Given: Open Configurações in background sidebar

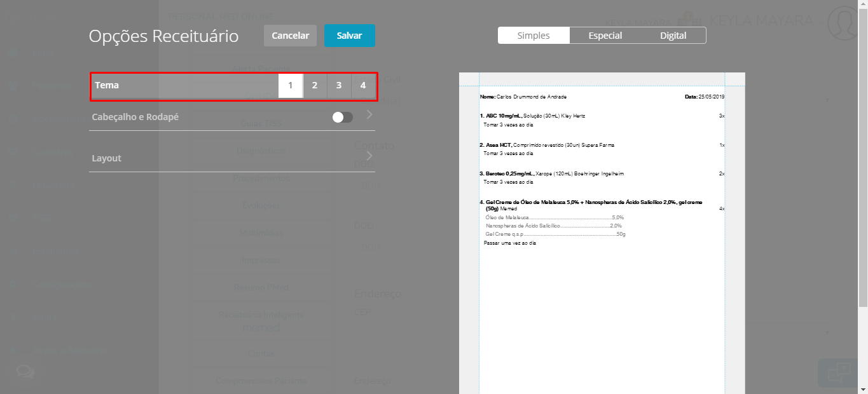Looking at the screenshot, I should [x=62, y=284].
